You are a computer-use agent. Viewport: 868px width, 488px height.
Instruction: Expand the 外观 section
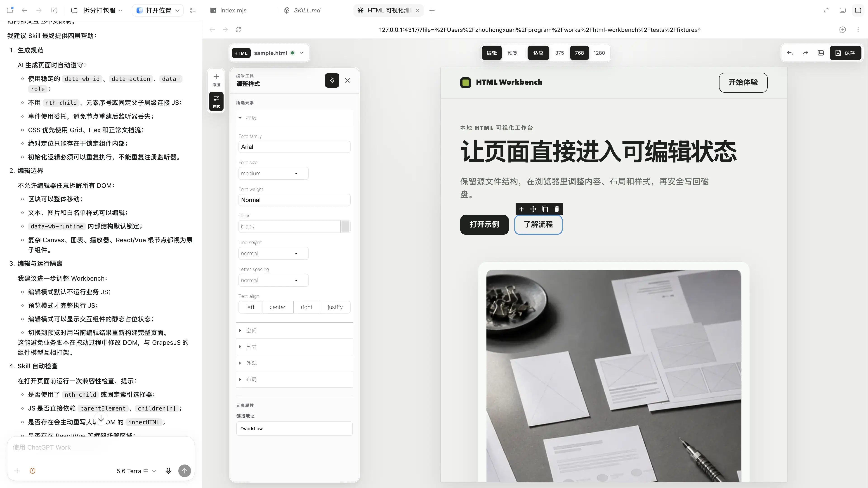pos(295,363)
